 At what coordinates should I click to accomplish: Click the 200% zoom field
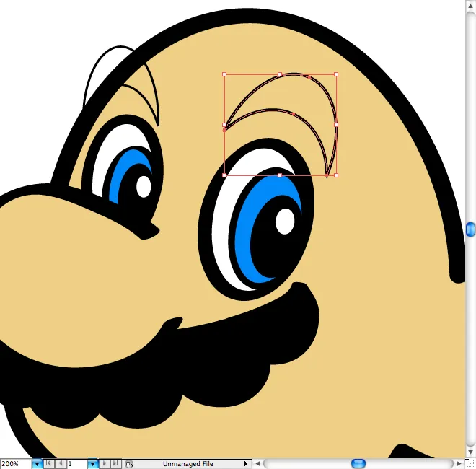point(16,464)
